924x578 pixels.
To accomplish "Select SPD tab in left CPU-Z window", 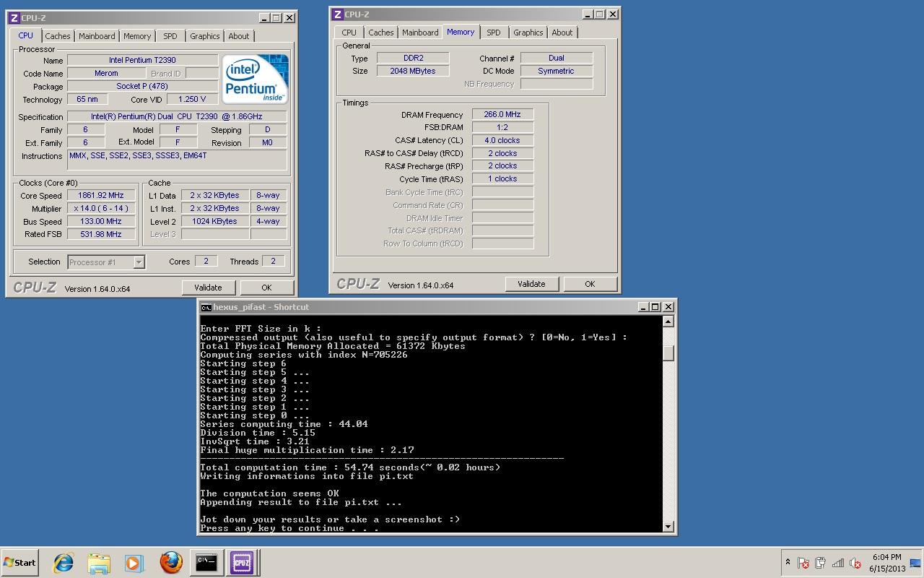I will [x=170, y=36].
